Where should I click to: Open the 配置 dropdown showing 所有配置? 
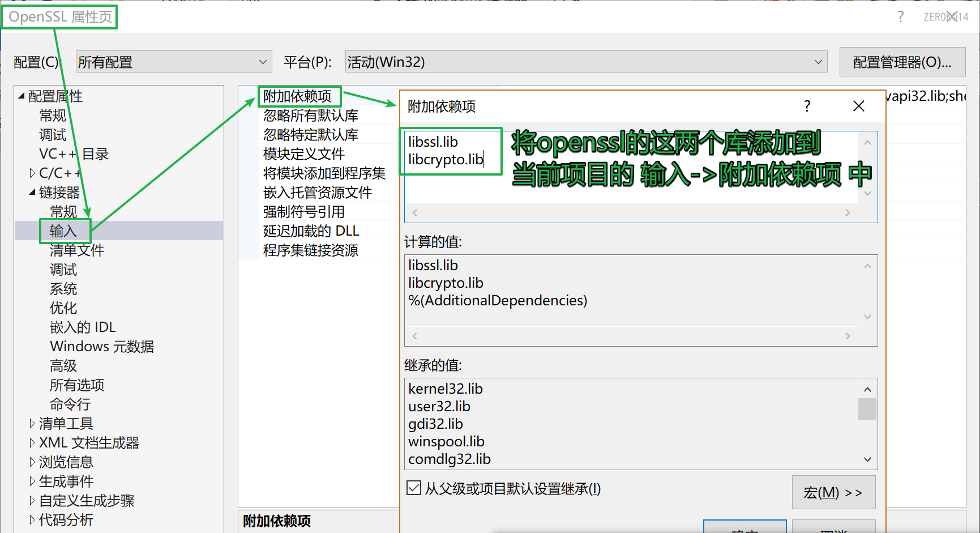click(174, 62)
